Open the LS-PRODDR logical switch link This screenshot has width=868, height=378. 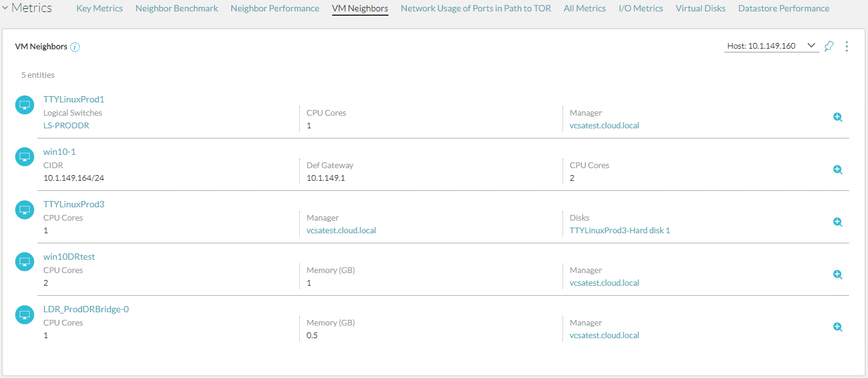click(x=66, y=125)
